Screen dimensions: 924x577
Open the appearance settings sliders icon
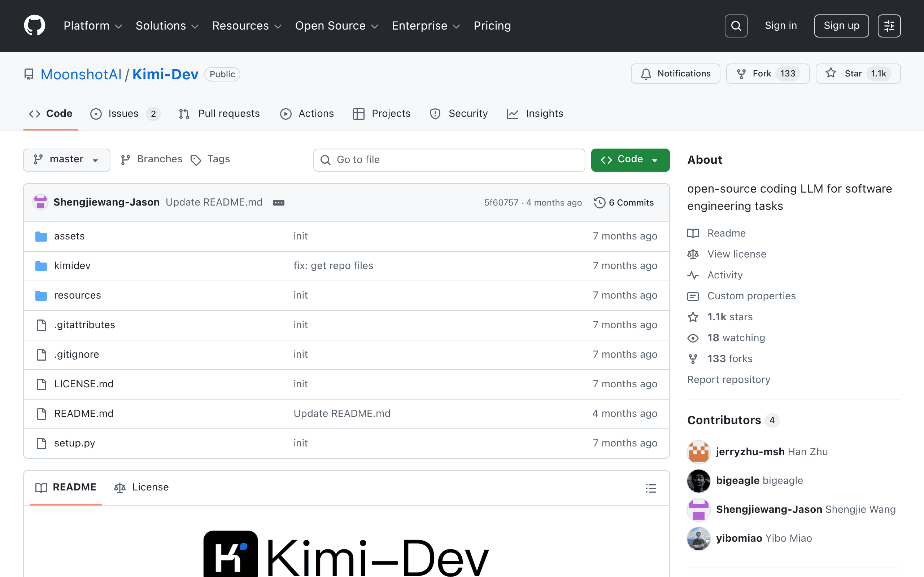click(889, 26)
